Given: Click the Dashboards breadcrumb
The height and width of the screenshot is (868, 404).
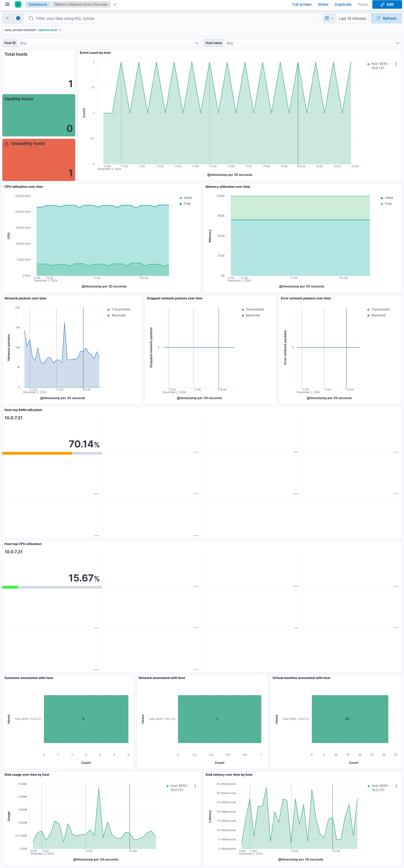Looking at the screenshot, I should coord(37,4).
